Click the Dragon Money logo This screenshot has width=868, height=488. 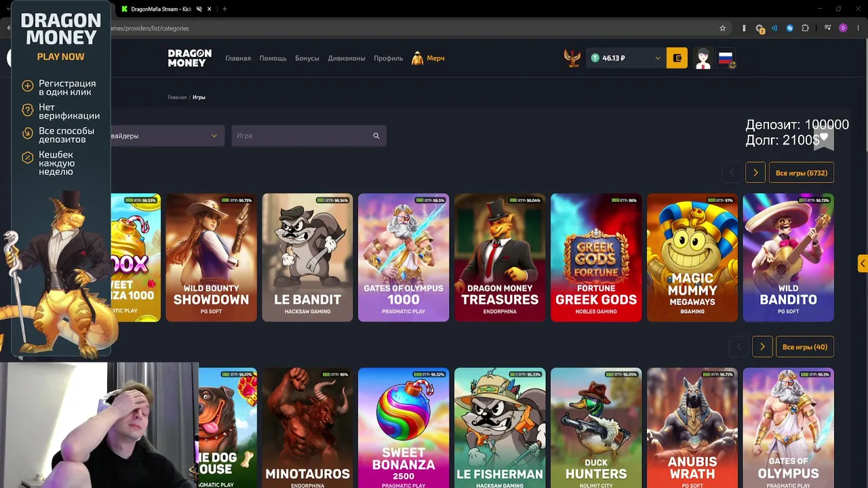tap(189, 58)
